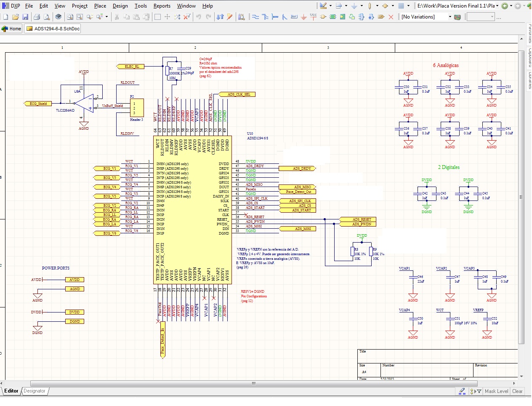
Task: Create a new document with the toolbar icon
Action: click(5, 17)
